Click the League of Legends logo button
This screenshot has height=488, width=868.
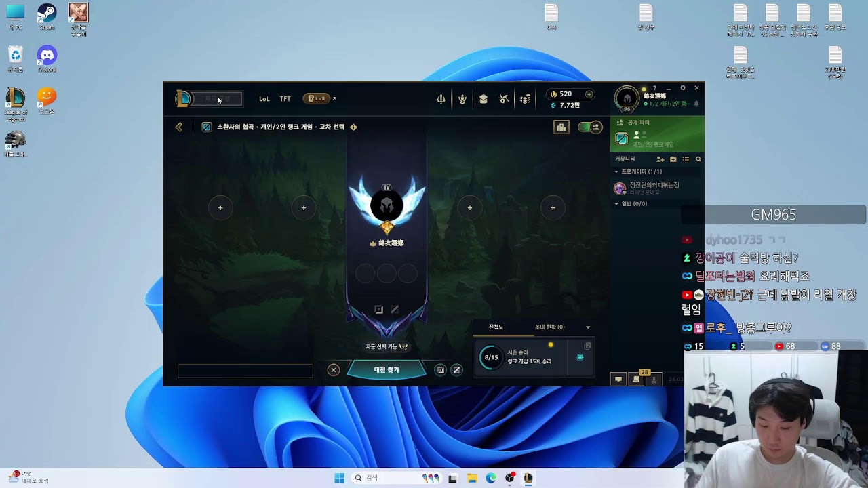pyautogui.click(x=183, y=99)
